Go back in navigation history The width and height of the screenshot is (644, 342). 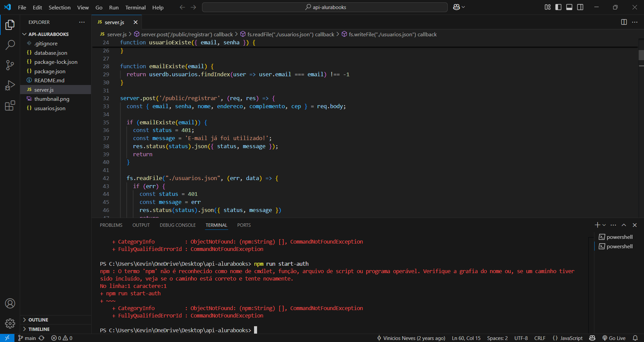[x=182, y=7]
